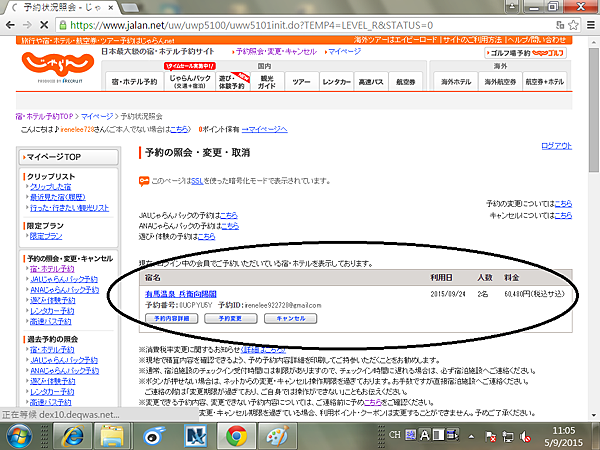Open the 航空券+ホテル overseas tab
The height and width of the screenshot is (450, 600).
pos(545,82)
